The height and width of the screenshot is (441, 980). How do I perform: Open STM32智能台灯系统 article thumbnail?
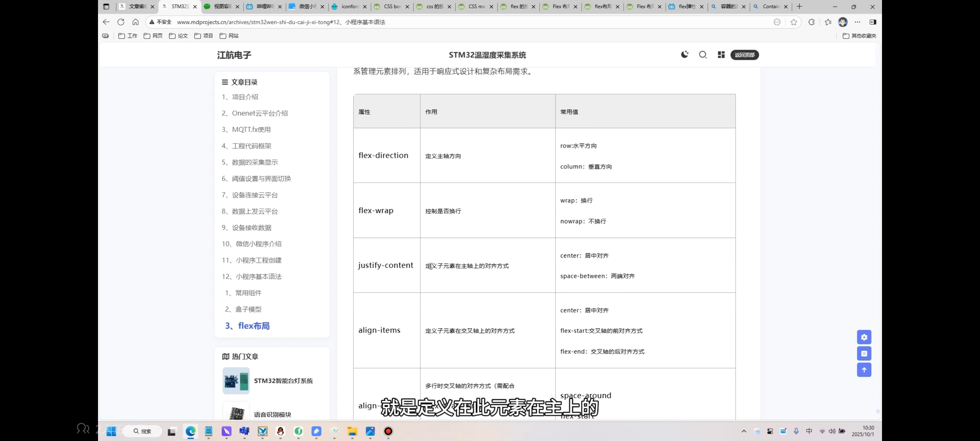236,380
